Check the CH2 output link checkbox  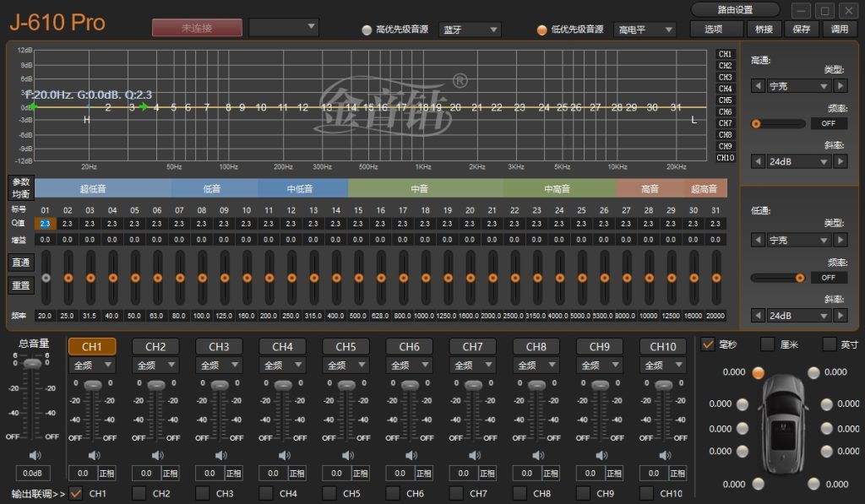click(139, 493)
